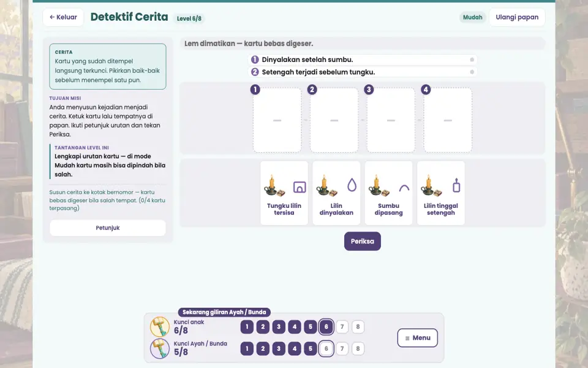Place card in empty slot 3

click(x=391, y=120)
